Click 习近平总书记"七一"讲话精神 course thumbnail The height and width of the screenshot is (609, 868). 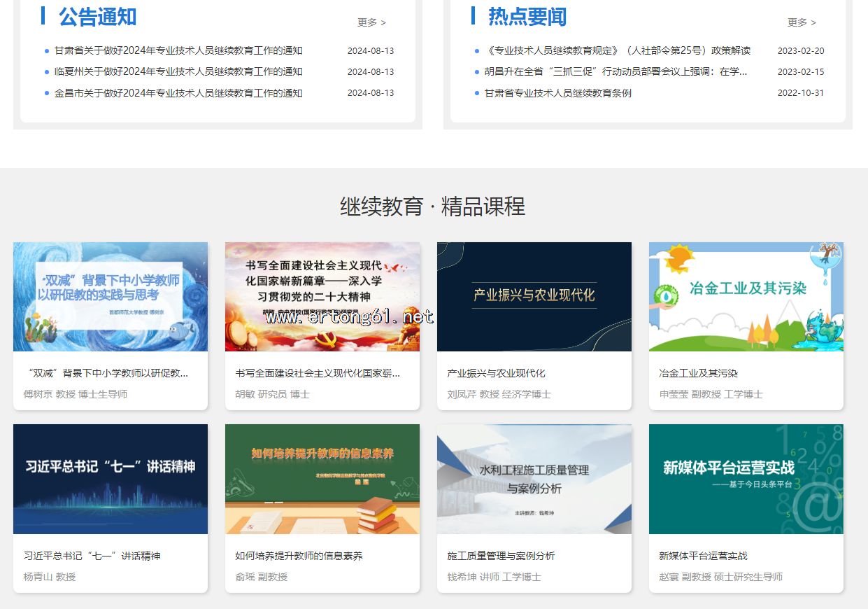(x=111, y=479)
